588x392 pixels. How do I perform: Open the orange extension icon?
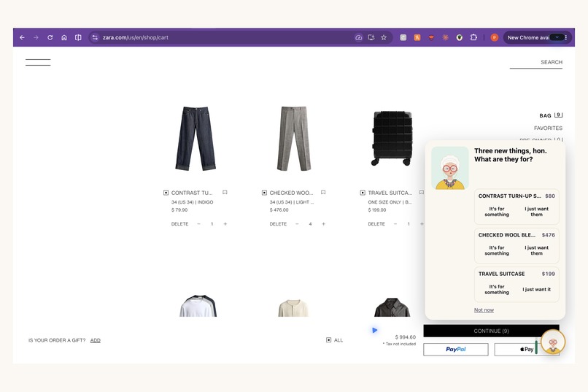(x=417, y=37)
